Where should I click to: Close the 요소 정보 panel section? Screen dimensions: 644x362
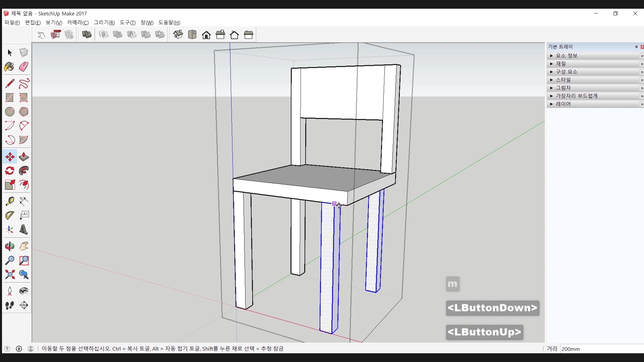(642, 56)
